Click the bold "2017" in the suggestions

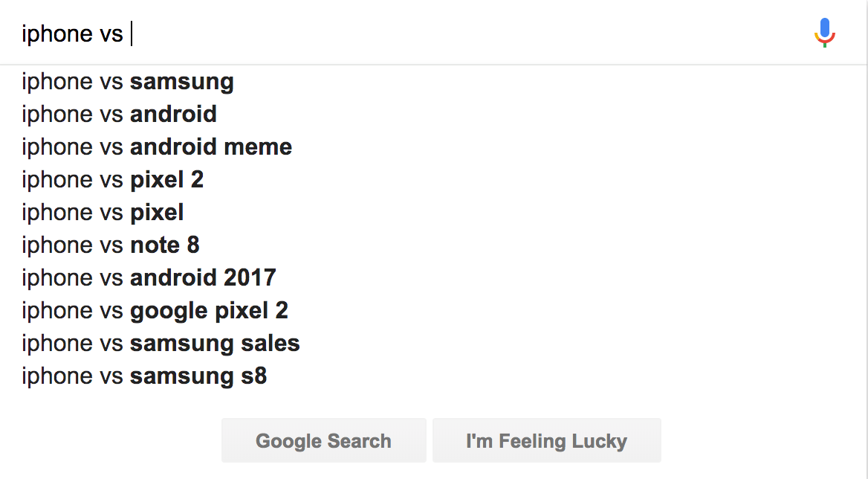[x=248, y=277]
